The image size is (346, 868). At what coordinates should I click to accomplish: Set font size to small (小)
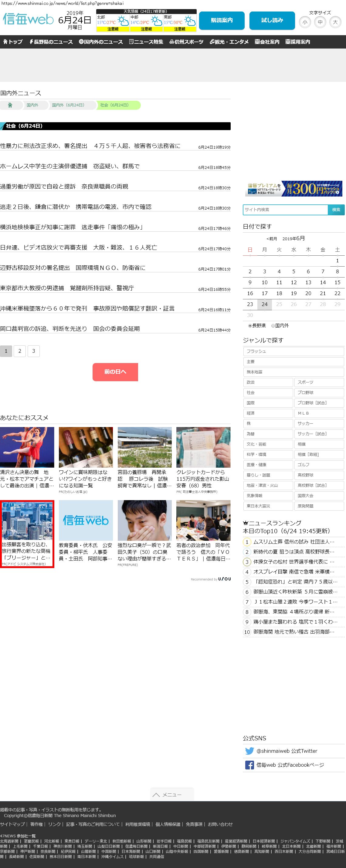[305, 22]
